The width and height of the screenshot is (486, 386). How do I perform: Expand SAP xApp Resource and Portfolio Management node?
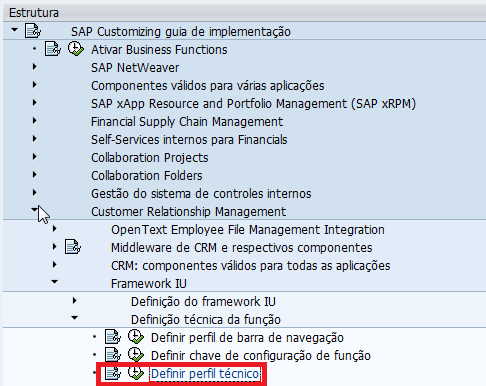(34, 103)
